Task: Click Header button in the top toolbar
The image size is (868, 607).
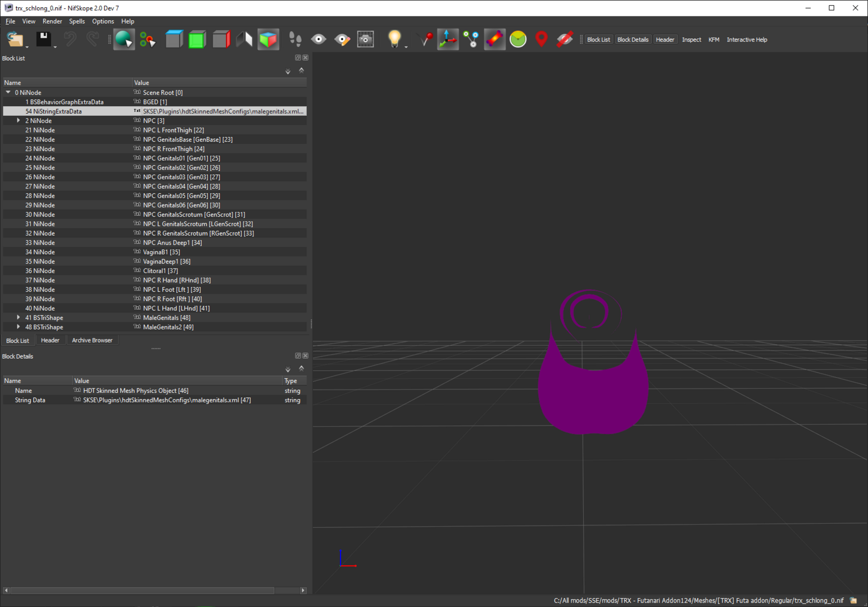Action: [x=665, y=39]
